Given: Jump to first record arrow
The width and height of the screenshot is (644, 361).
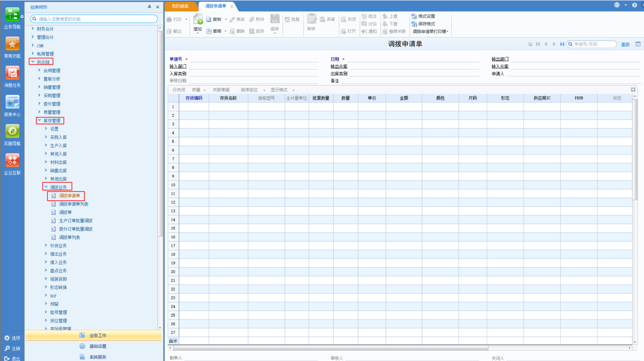Looking at the screenshot, I should pos(538,44).
